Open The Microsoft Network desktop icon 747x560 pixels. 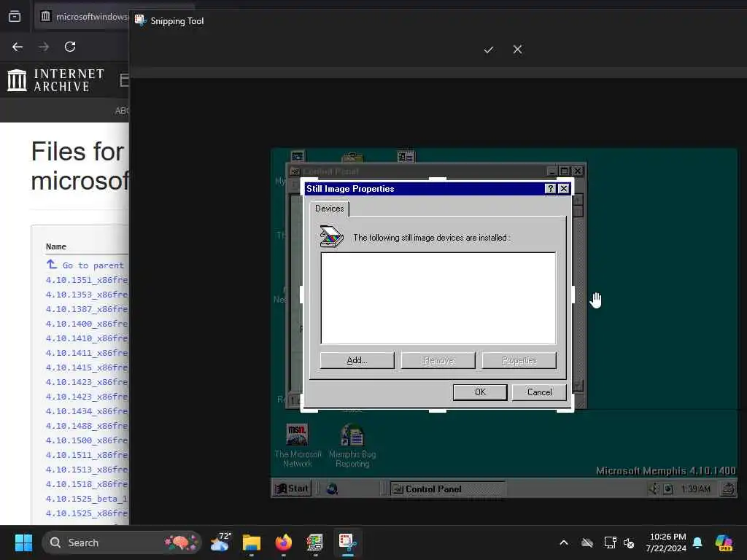pos(298,446)
